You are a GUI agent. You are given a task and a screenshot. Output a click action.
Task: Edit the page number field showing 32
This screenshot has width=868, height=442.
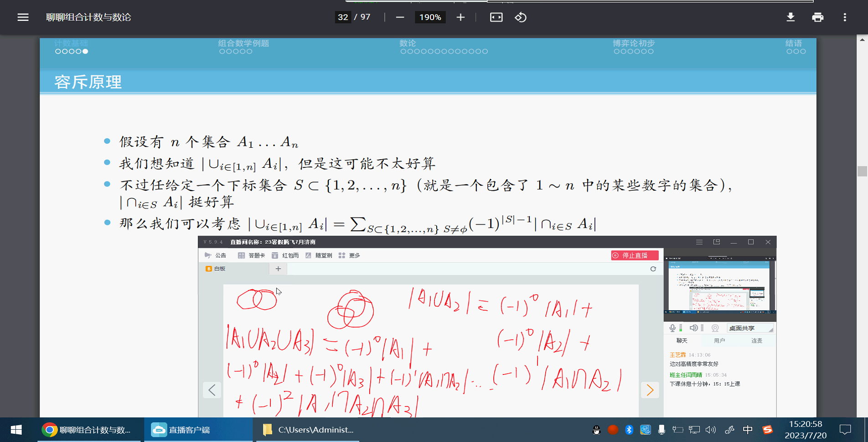343,17
